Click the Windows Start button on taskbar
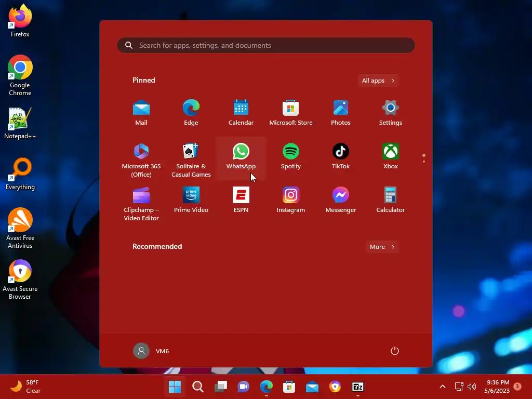This screenshot has height=399, width=532. tap(175, 387)
